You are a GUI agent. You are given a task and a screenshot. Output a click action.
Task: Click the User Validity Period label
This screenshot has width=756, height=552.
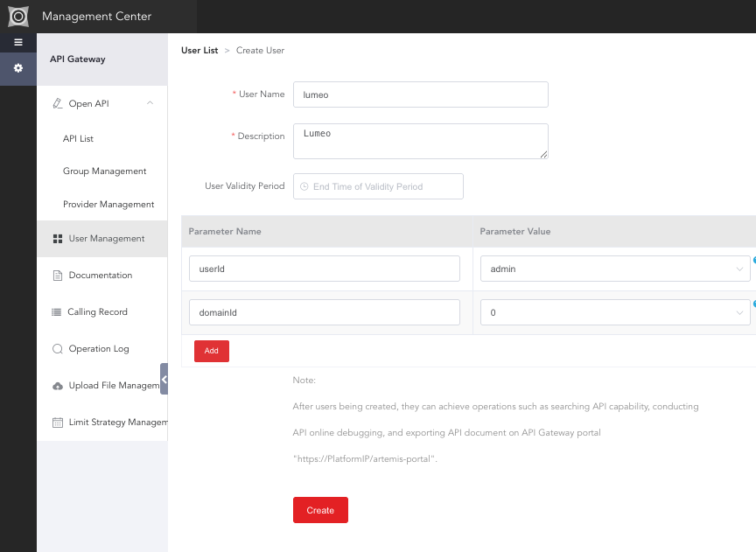pyautogui.click(x=245, y=186)
